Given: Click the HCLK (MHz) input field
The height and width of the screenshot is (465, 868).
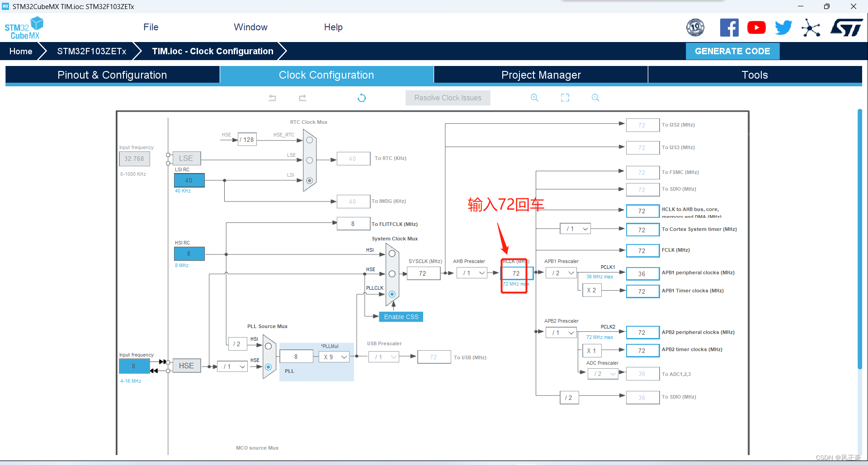Looking at the screenshot, I should 516,273.
